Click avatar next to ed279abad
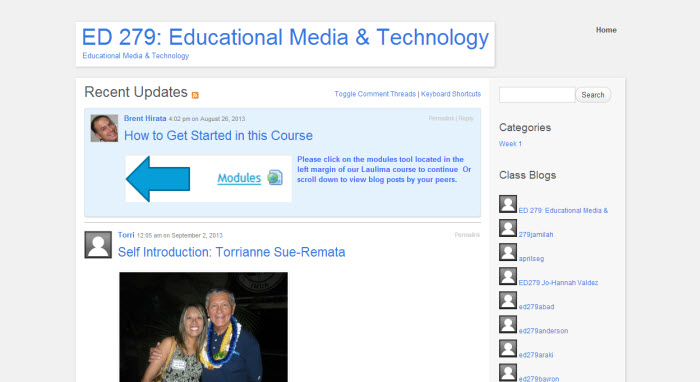Screen dimensions: 700x382 [508, 300]
